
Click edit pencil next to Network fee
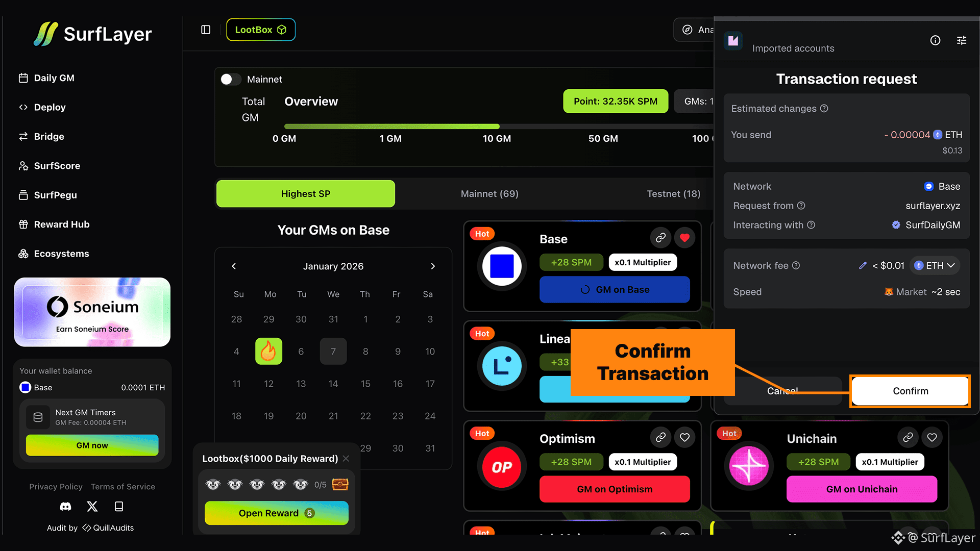863,265
